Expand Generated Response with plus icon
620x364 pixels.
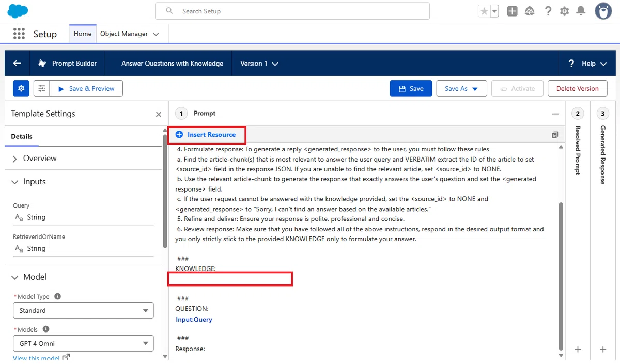[x=602, y=350]
